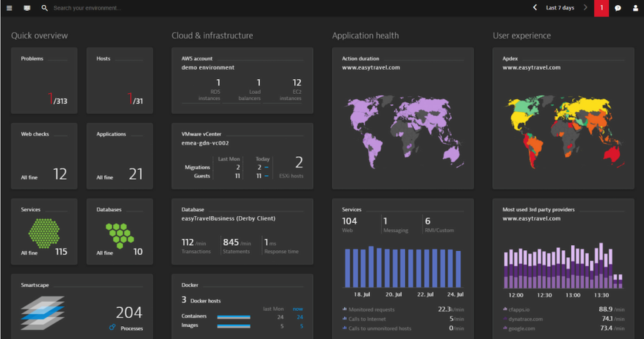
Task: Open the Last 7 days timeframe selector
Action: pos(560,7)
